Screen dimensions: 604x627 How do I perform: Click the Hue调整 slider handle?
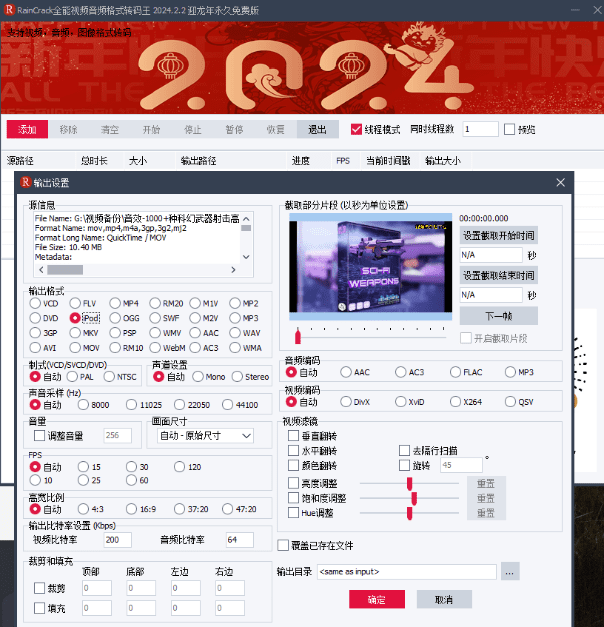pos(410,513)
